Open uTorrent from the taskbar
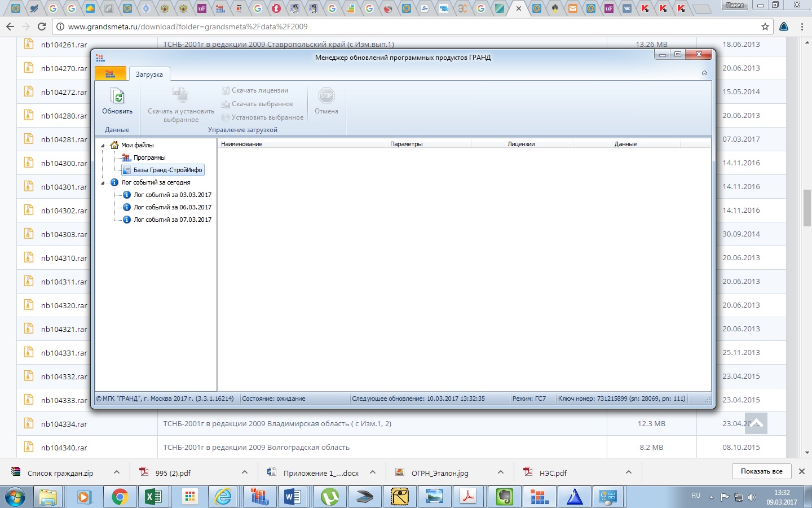The width and height of the screenshot is (812, 508). click(x=329, y=497)
